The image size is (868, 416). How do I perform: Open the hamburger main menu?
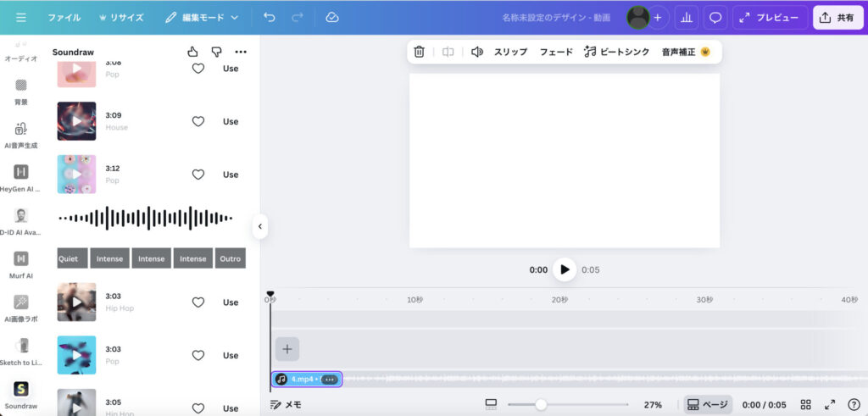click(x=21, y=17)
